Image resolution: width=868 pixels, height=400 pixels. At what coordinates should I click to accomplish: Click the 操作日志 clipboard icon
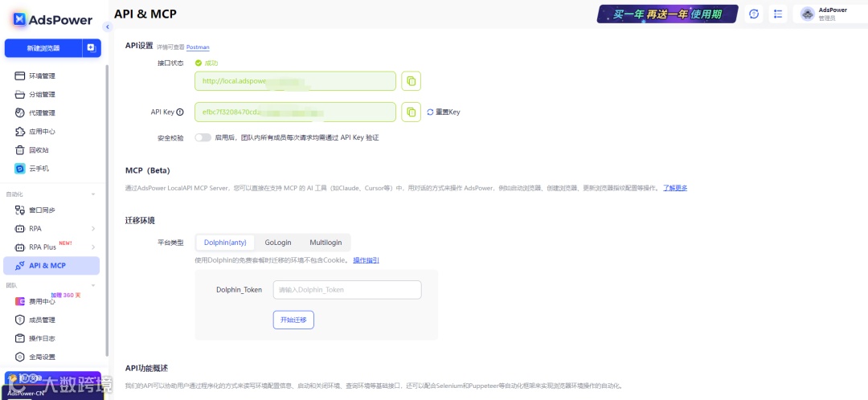(20, 339)
